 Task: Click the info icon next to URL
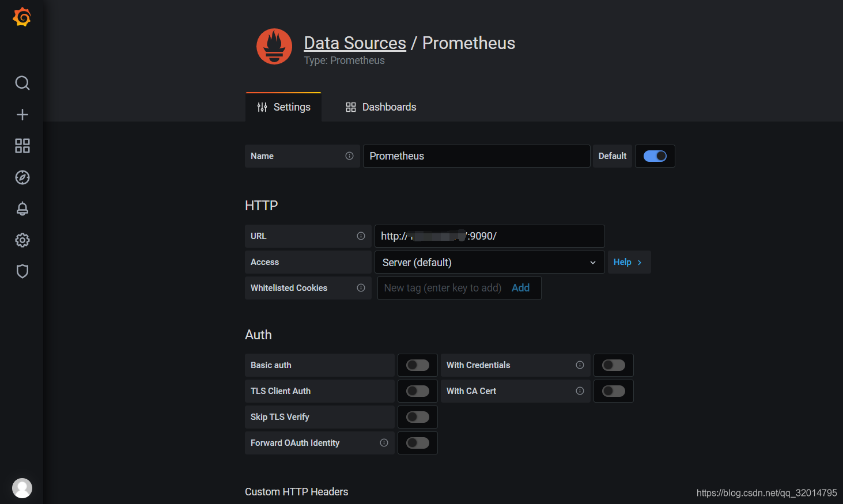pos(361,236)
